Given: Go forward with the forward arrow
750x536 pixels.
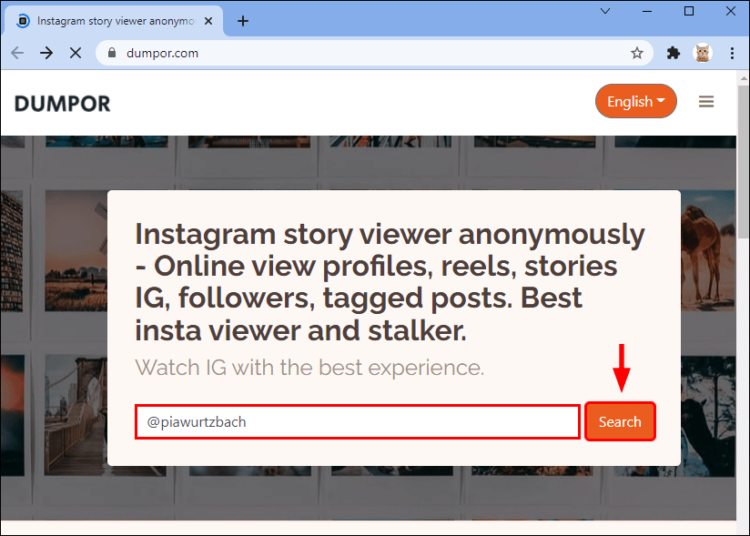Looking at the screenshot, I should 46,53.
